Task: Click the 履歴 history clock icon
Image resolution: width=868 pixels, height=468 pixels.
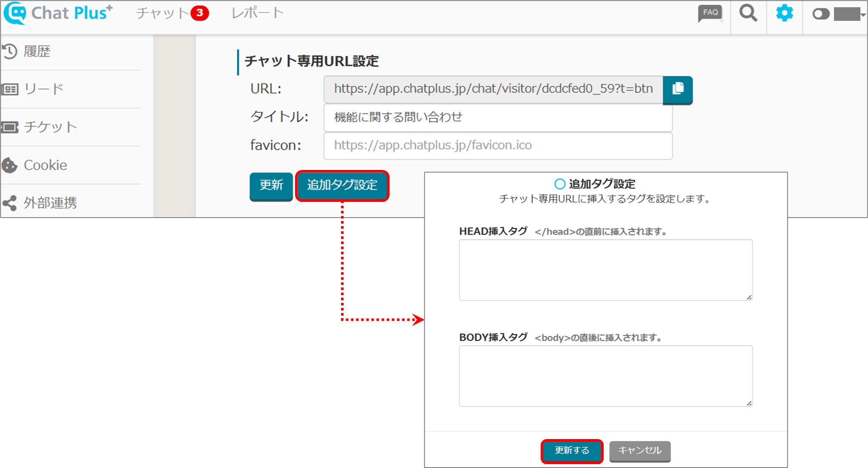Action: tap(10, 52)
